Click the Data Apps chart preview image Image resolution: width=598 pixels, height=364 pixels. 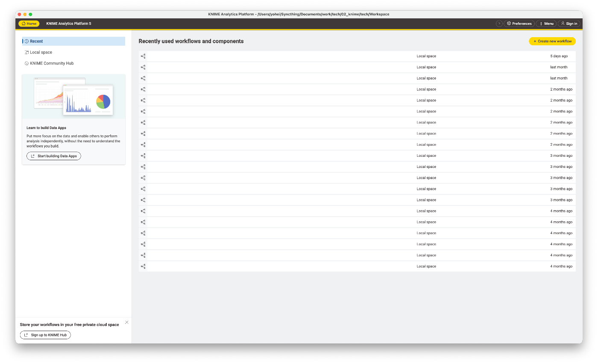(73, 97)
